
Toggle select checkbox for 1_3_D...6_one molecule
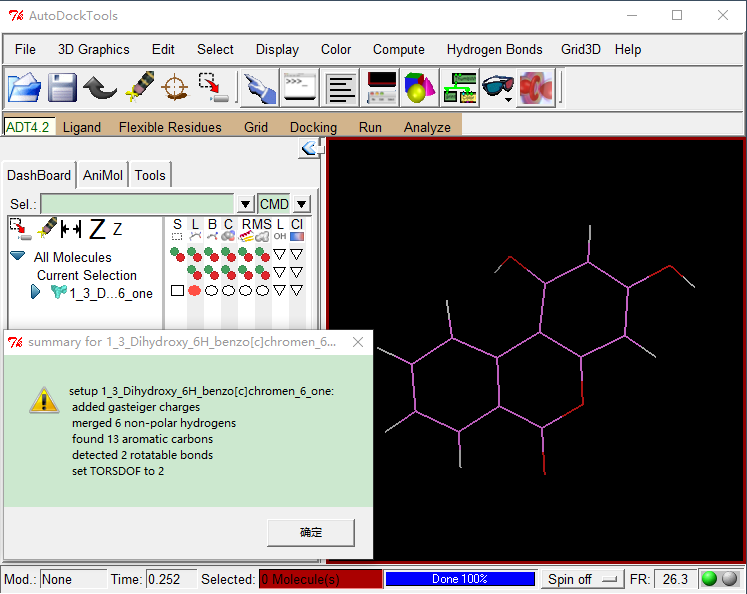177,291
